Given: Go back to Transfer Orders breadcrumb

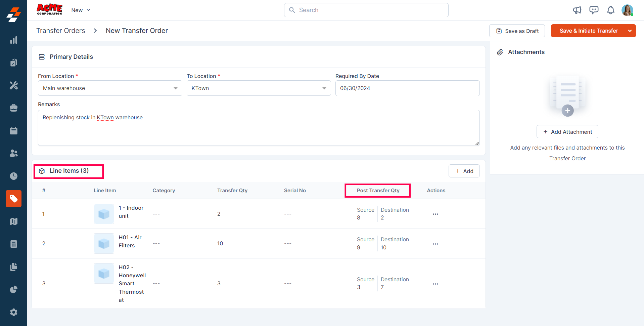Looking at the screenshot, I should (x=61, y=31).
